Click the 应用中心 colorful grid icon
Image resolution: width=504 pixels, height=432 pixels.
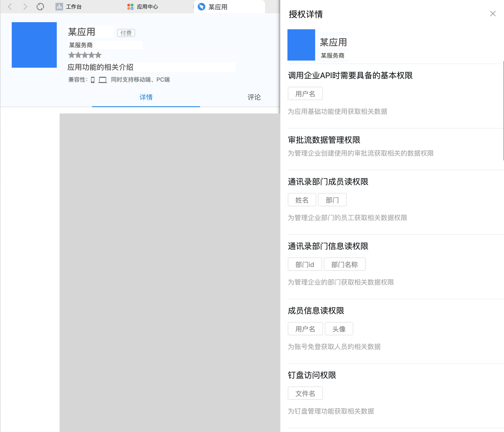click(130, 7)
